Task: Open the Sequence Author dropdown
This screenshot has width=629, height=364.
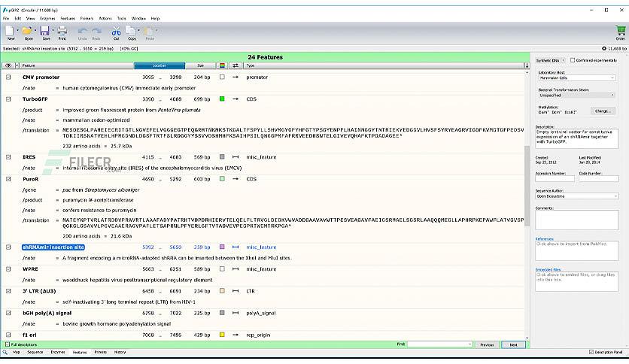Action: tap(576, 196)
